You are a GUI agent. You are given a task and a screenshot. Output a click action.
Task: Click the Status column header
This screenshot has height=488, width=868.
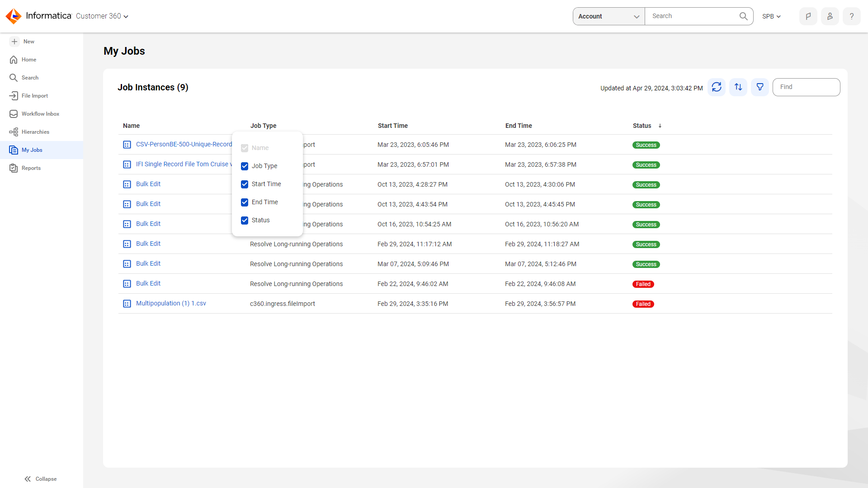click(642, 126)
